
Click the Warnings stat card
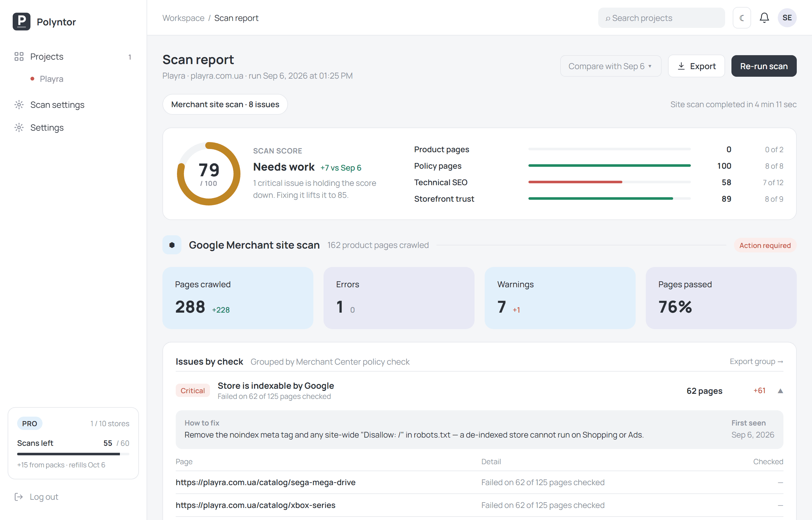click(x=560, y=298)
